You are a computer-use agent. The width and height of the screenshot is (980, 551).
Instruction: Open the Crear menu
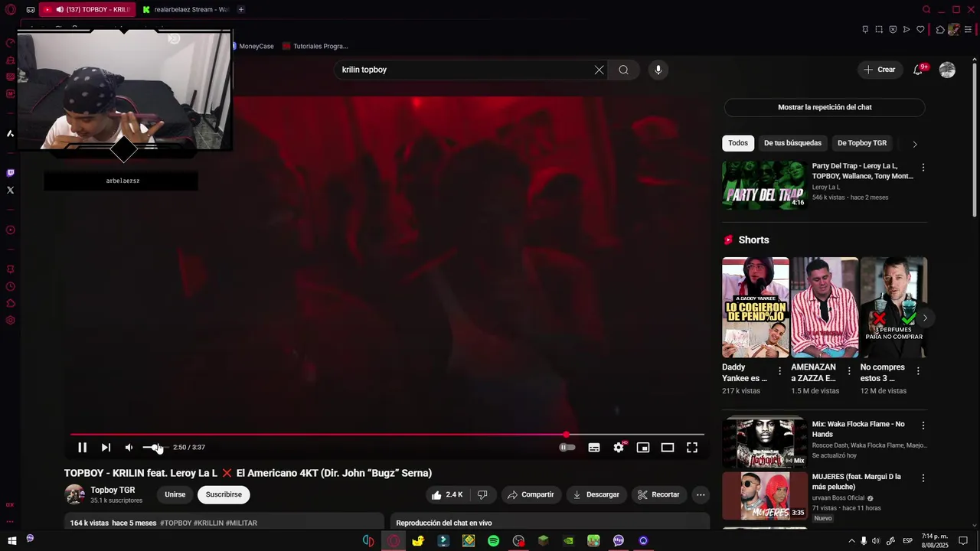tap(879, 70)
